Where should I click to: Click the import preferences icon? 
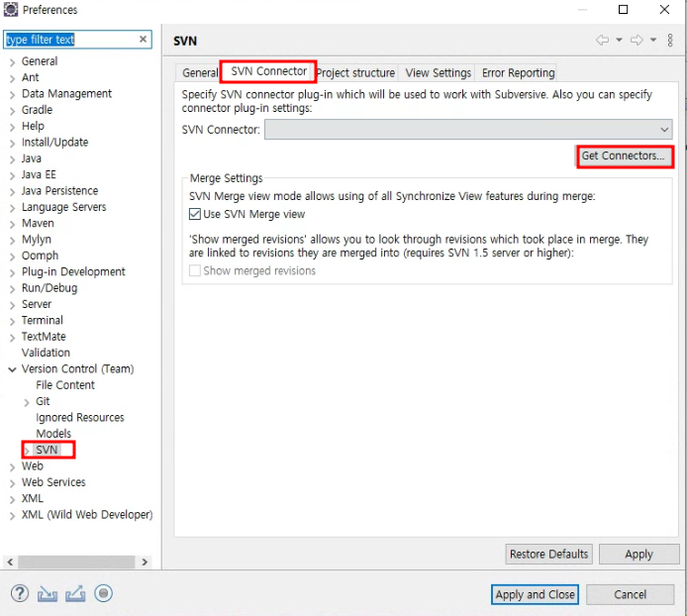(48, 594)
